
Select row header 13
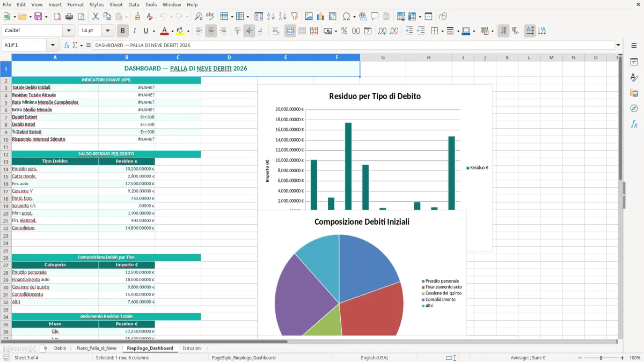[5, 161]
